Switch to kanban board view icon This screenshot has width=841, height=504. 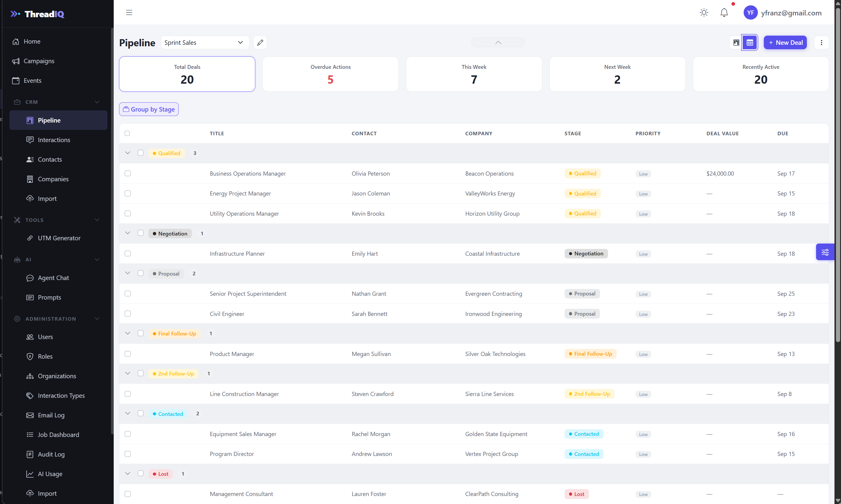736,42
